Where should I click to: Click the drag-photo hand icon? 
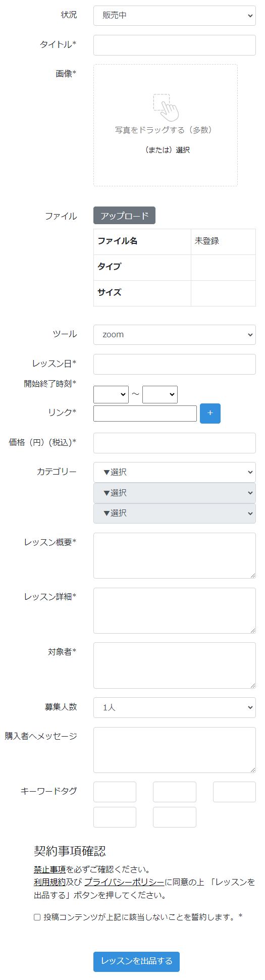tap(166, 107)
